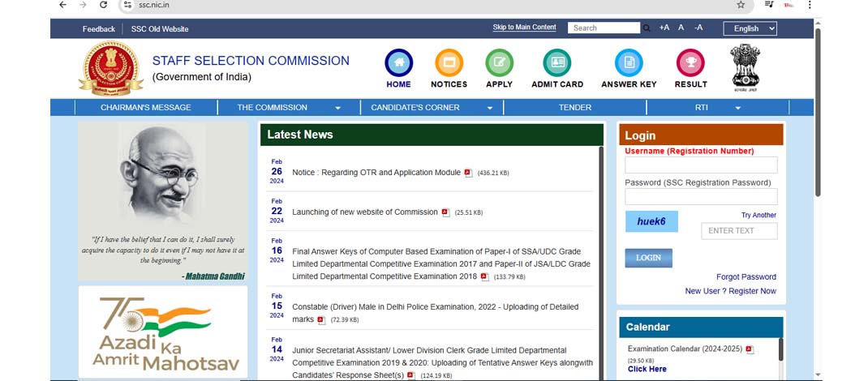Open Notice : Regarding OTR and Application Module
Viewport: 868px width, 381px height.
(376, 173)
